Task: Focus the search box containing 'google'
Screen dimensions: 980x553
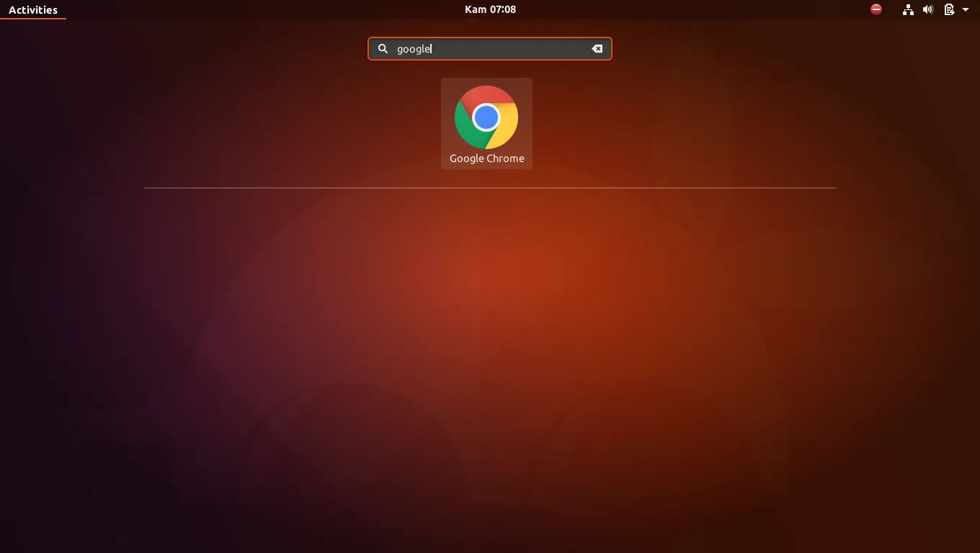Action: pos(490,49)
